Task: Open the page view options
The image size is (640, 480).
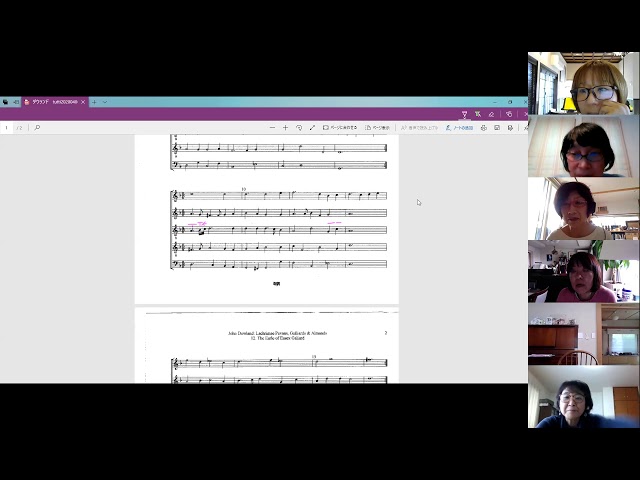Action: tap(378, 128)
